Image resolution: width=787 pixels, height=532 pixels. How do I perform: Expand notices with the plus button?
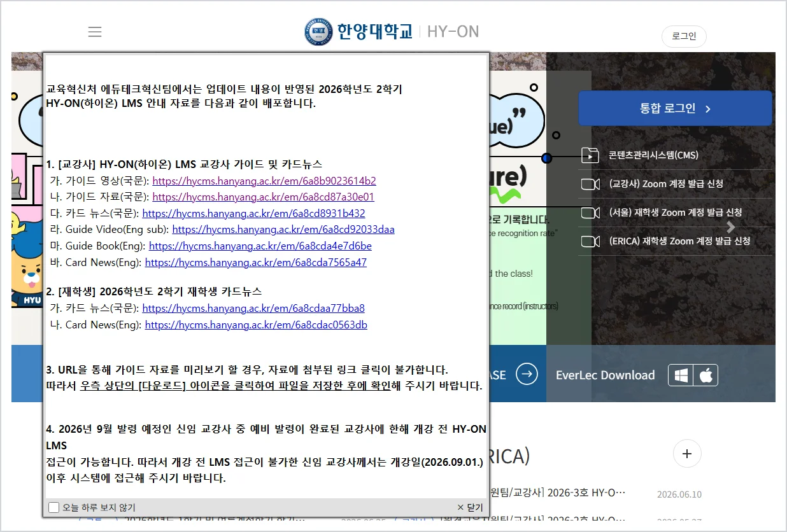pyautogui.click(x=687, y=454)
